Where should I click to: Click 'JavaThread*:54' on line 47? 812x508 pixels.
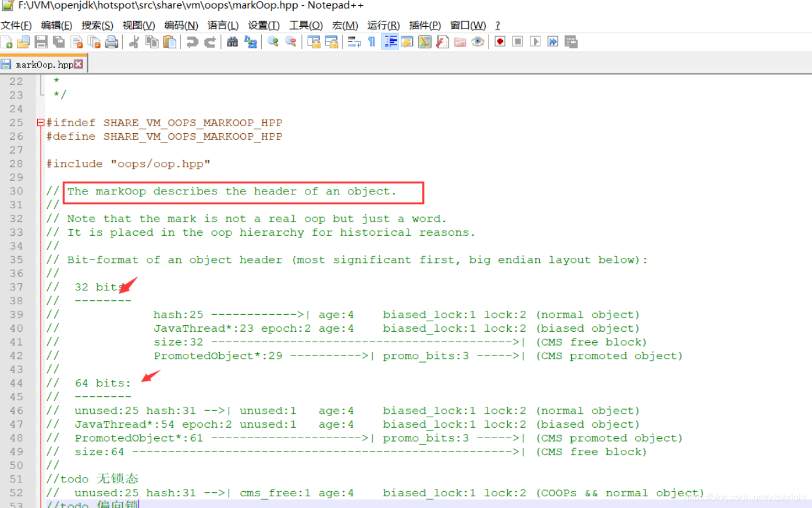(x=124, y=425)
